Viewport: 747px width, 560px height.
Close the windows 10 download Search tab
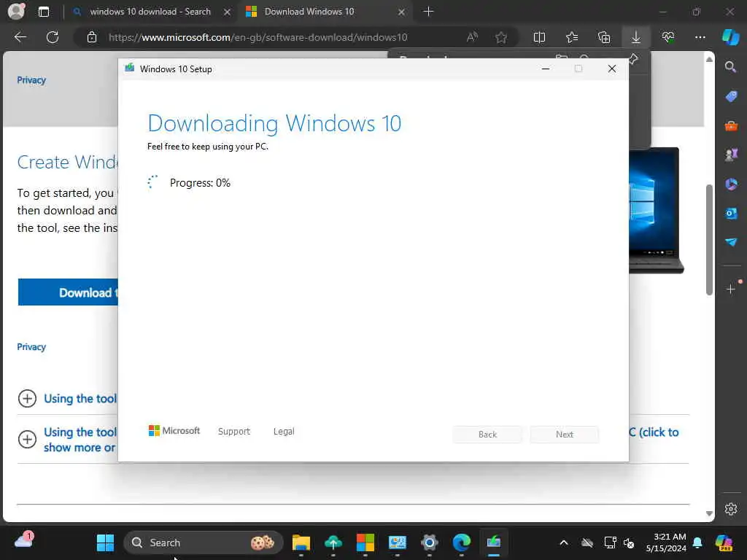point(228,12)
